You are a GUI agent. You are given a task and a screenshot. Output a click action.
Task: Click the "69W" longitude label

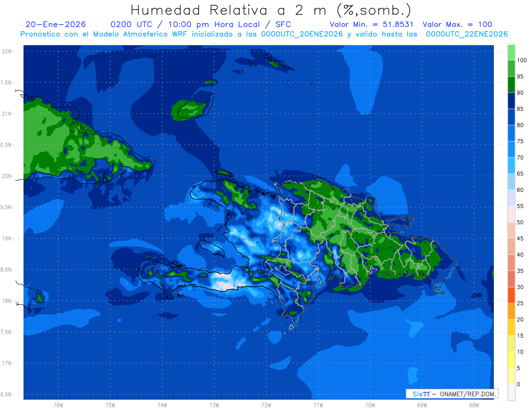[x=422, y=405]
